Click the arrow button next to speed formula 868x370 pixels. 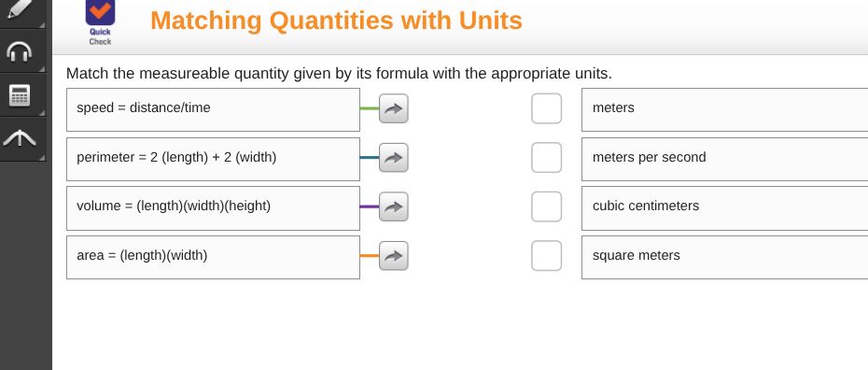click(394, 108)
